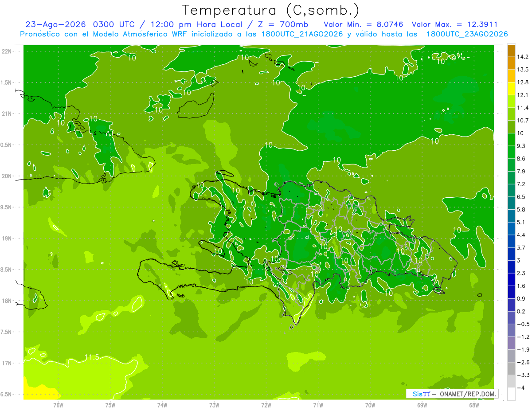
Task: Click the '72W' longitude label
Action: click(x=266, y=405)
